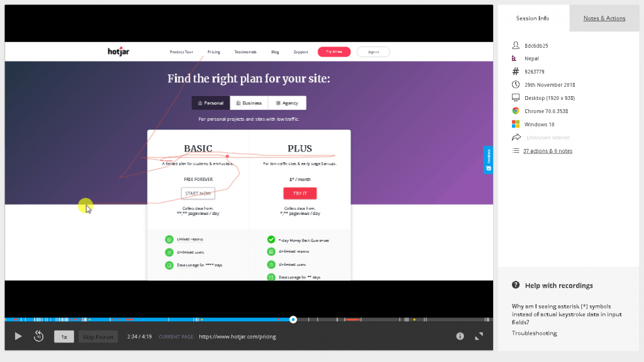Open the Troubleshooting help link
The image size is (644, 362).
pyautogui.click(x=534, y=333)
